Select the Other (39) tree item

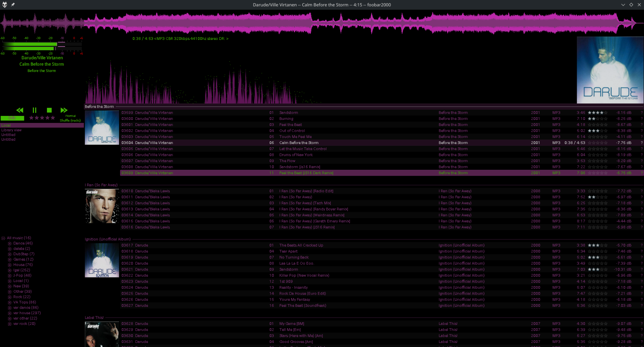(23, 292)
